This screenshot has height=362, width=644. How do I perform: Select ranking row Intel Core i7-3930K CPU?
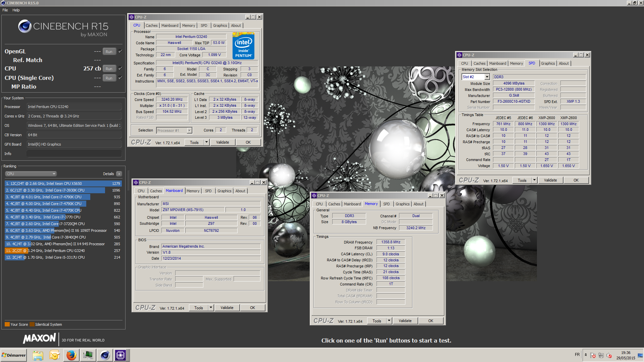[63, 190]
